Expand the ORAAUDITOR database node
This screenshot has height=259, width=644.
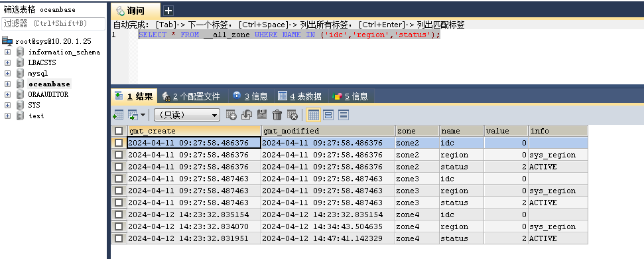coord(7,94)
